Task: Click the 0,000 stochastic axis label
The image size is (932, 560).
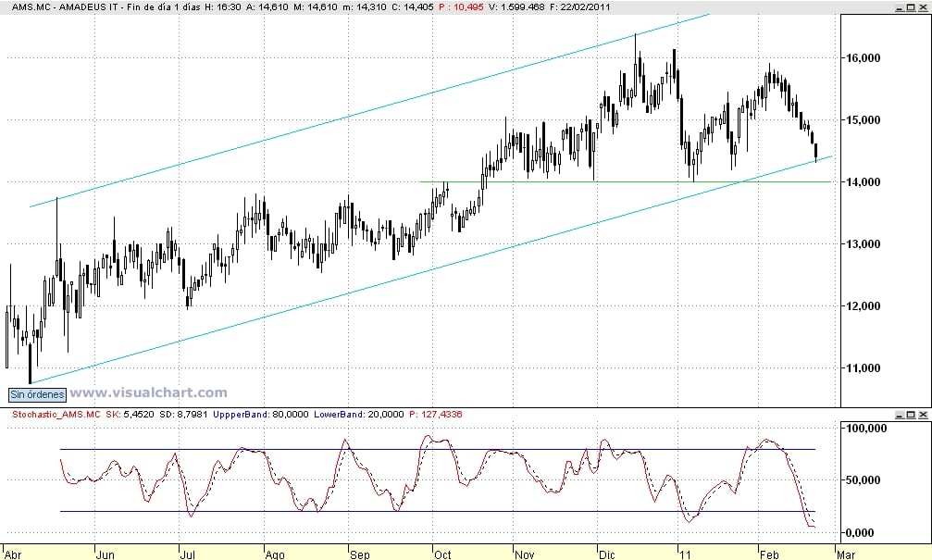Action: (860, 532)
